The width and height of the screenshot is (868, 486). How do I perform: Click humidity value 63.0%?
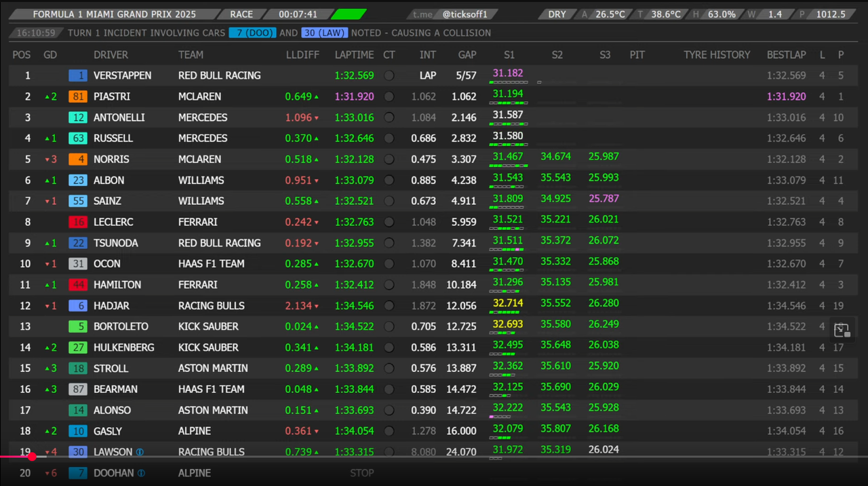(x=721, y=14)
